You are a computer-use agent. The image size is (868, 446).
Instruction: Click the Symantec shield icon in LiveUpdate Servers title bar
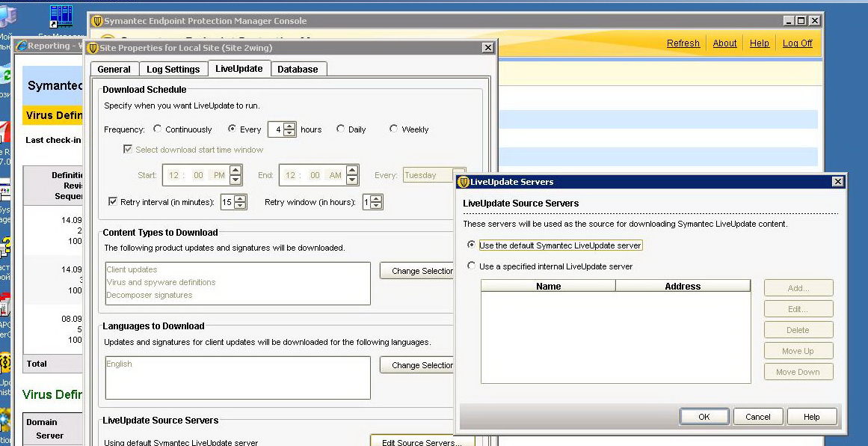(464, 182)
